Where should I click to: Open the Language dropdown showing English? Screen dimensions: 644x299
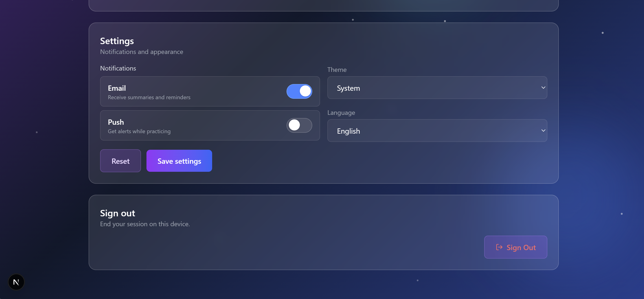(x=437, y=131)
